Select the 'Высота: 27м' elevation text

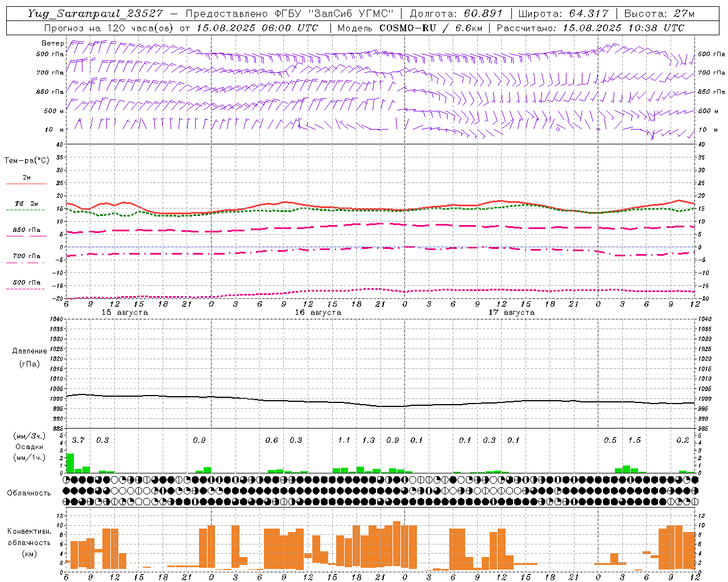660,14
